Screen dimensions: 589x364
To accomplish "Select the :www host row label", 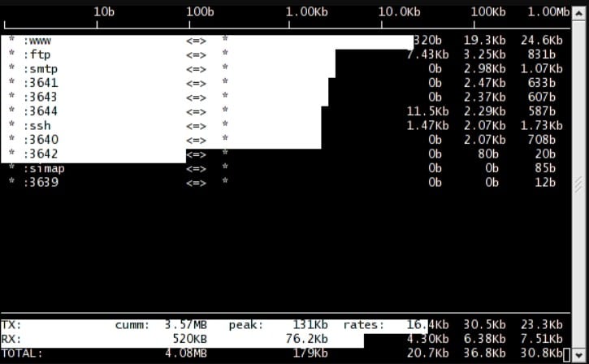I will [x=37, y=40].
